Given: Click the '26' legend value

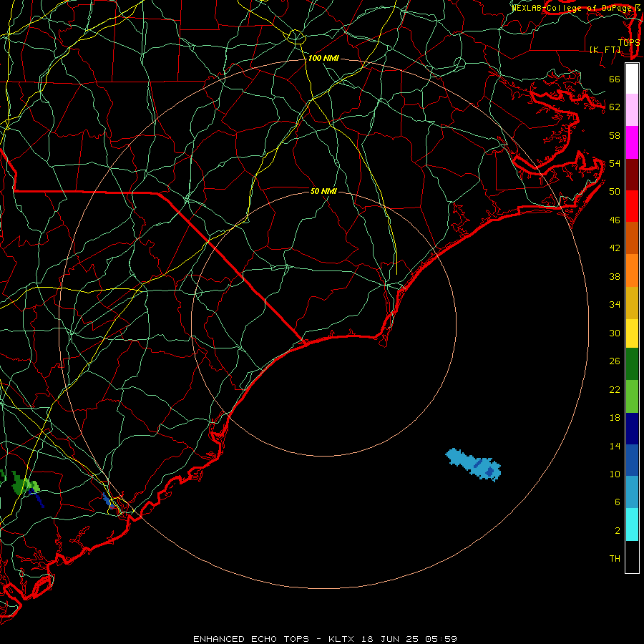Looking at the screenshot, I should (615, 361).
